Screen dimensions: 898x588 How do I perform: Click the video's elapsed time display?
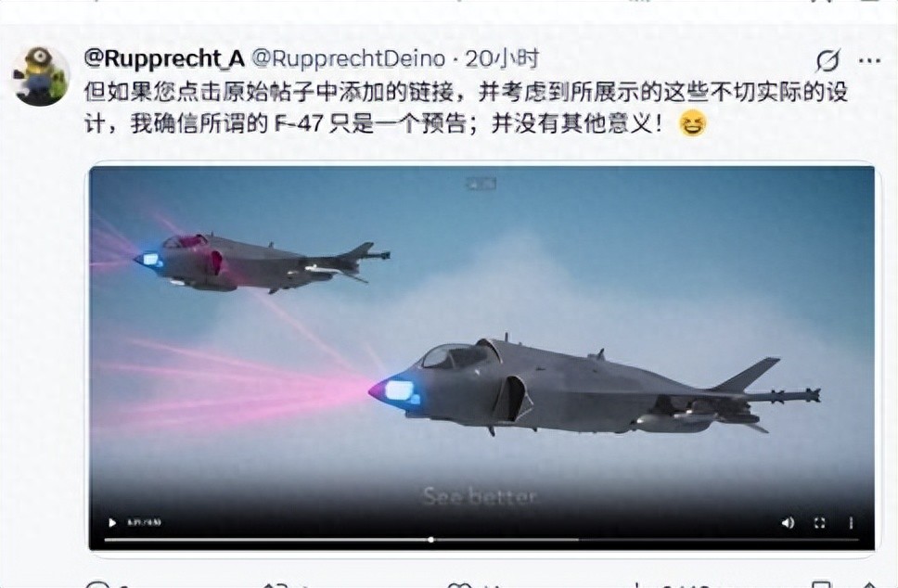tap(145, 523)
